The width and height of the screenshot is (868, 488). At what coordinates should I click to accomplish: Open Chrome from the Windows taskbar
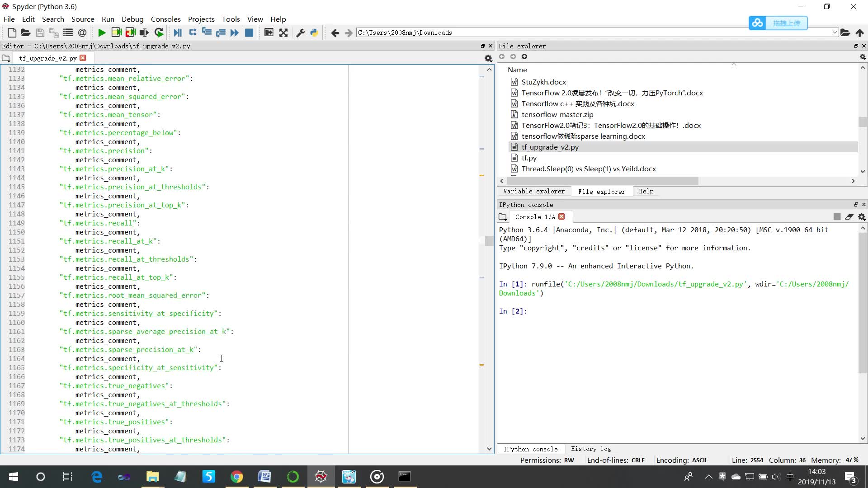pos(236,477)
